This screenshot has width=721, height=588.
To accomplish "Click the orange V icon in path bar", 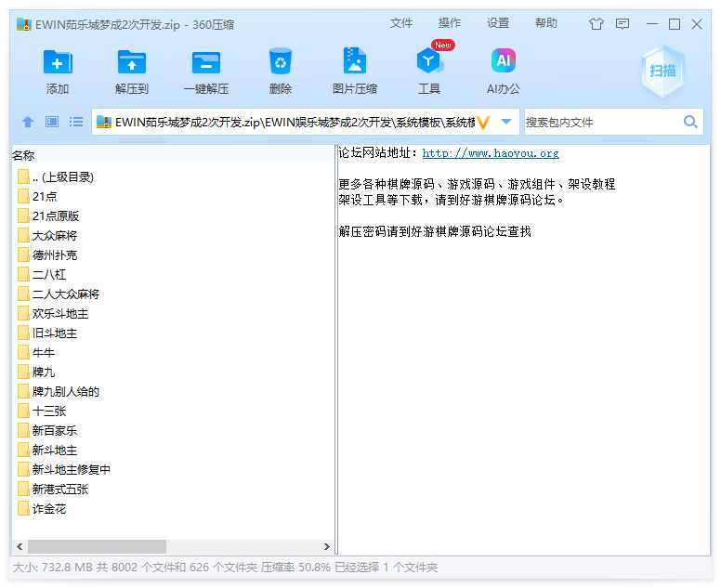I will tap(483, 123).
